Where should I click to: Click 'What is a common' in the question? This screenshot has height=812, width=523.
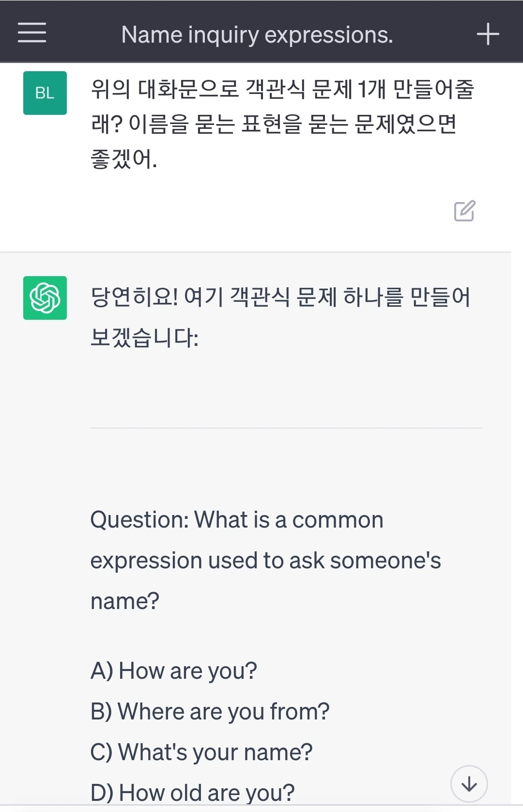(x=289, y=520)
